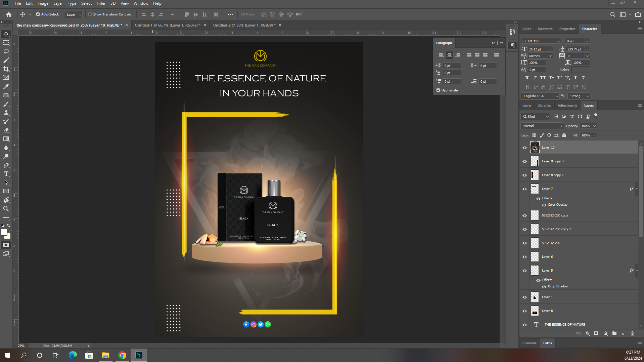Screen dimensions: 644x362
Task: Hide Layer 6 visibility eye
Action: (x=524, y=257)
